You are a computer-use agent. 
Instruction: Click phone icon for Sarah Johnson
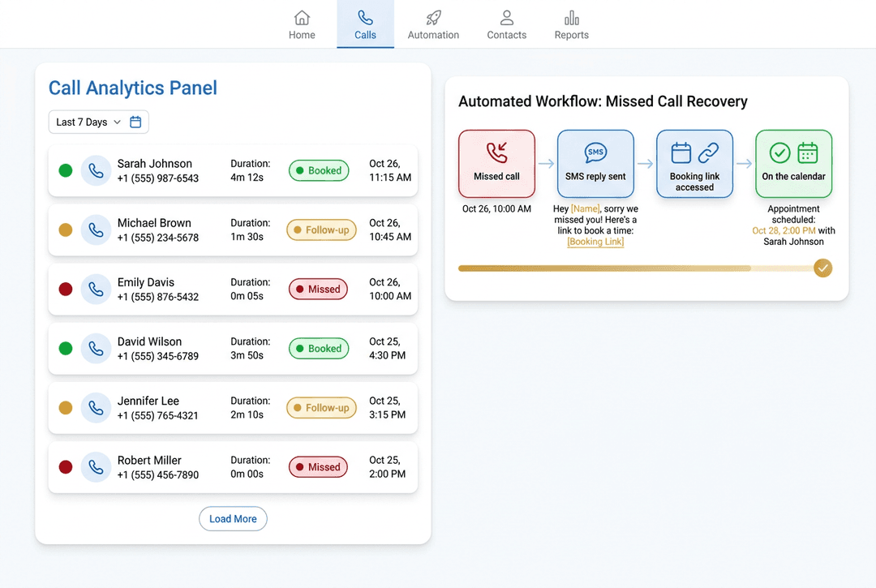tap(96, 170)
